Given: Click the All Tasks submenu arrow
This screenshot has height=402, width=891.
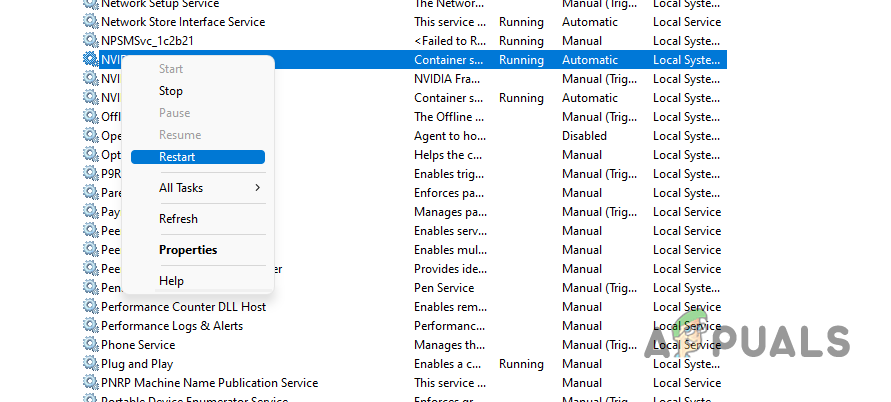Looking at the screenshot, I should (x=257, y=188).
